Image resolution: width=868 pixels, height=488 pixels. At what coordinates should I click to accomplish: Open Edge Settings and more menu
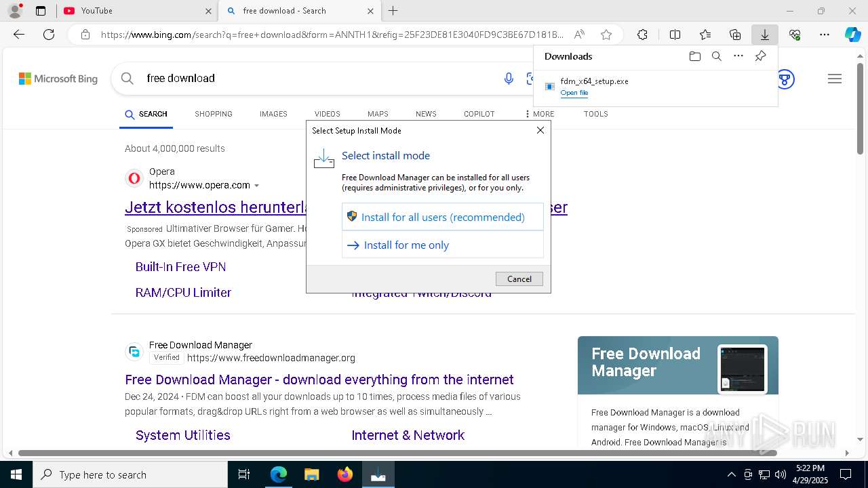(825, 35)
